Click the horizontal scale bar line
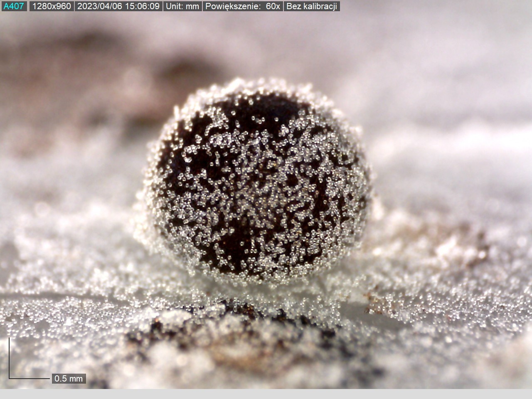 (x=29, y=378)
